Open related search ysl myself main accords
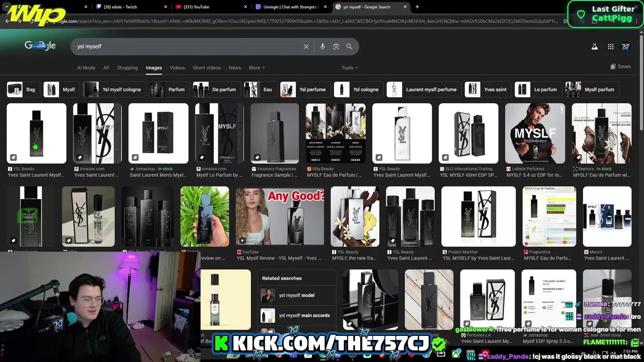This screenshot has width=644, height=362. 296,315
